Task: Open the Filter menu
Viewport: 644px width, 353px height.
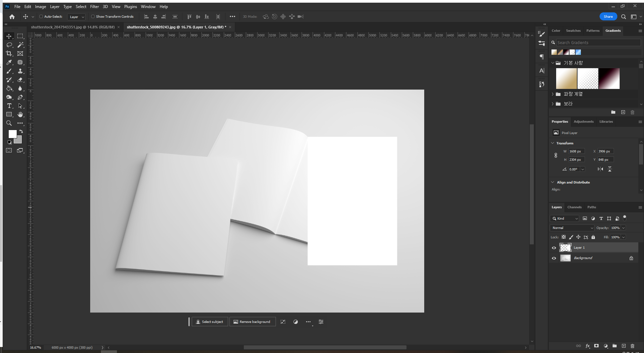Action: [95, 6]
